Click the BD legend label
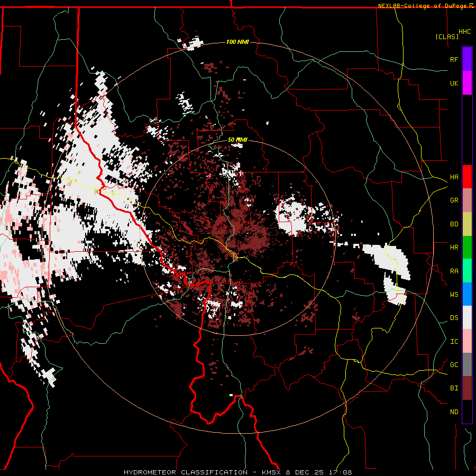Viewport: 476px width, 476px height. (454, 224)
